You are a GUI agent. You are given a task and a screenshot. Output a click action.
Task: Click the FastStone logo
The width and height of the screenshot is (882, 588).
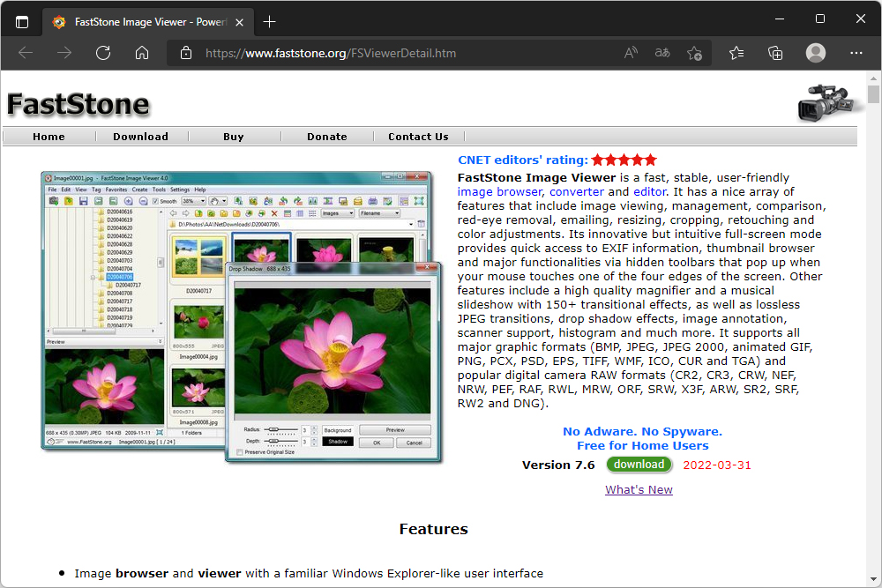(x=78, y=105)
